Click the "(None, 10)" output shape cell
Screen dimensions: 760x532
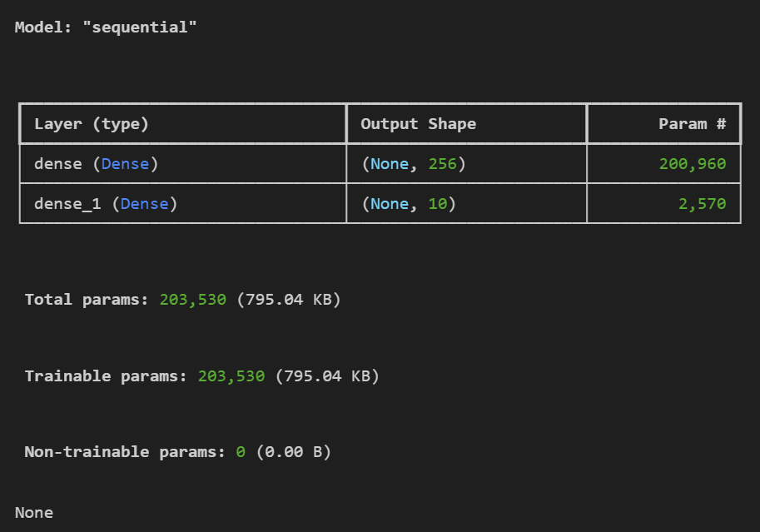tap(408, 203)
